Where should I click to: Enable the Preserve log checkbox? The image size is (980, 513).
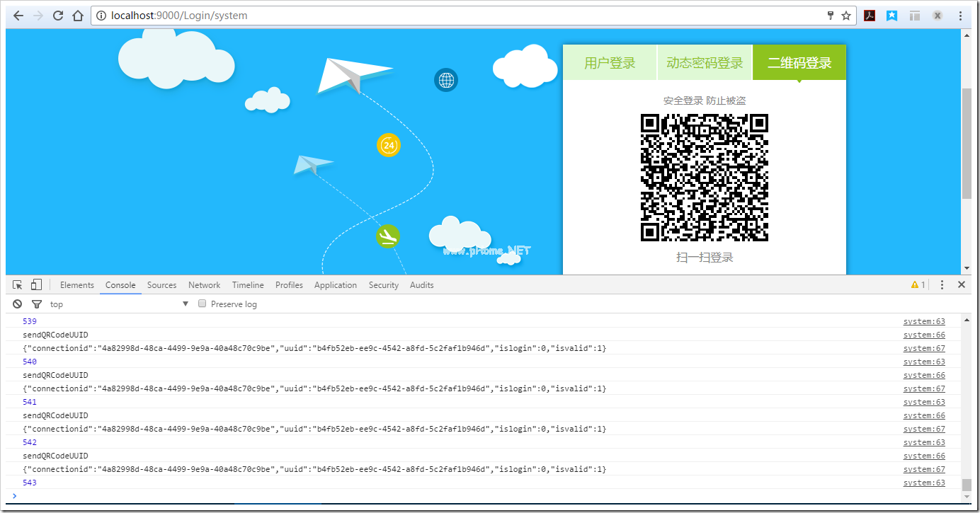click(203, 304)
